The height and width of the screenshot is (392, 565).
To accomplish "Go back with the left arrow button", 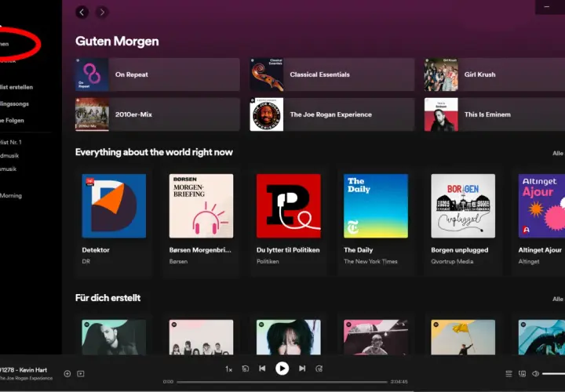I will coord(82,13).
